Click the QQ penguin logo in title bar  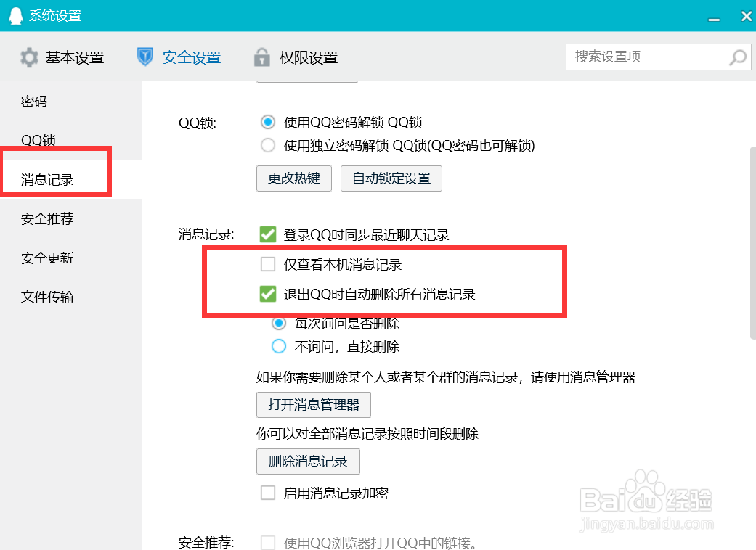(16, 16)
